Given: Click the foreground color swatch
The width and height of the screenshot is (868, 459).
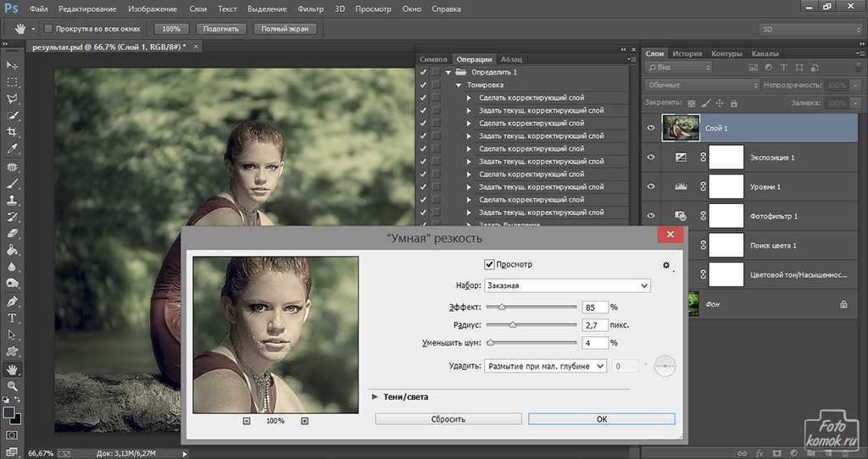Looking at the screenshot, I should (8, 412).
